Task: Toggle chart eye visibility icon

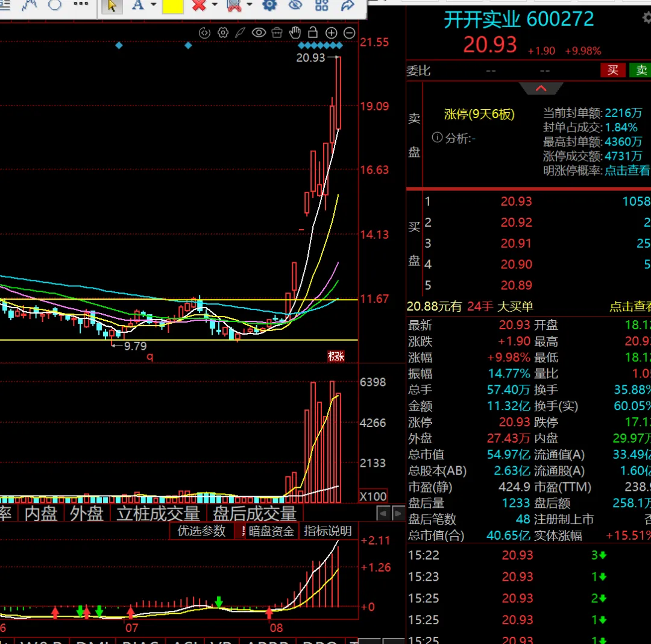Action: point(259,33)
